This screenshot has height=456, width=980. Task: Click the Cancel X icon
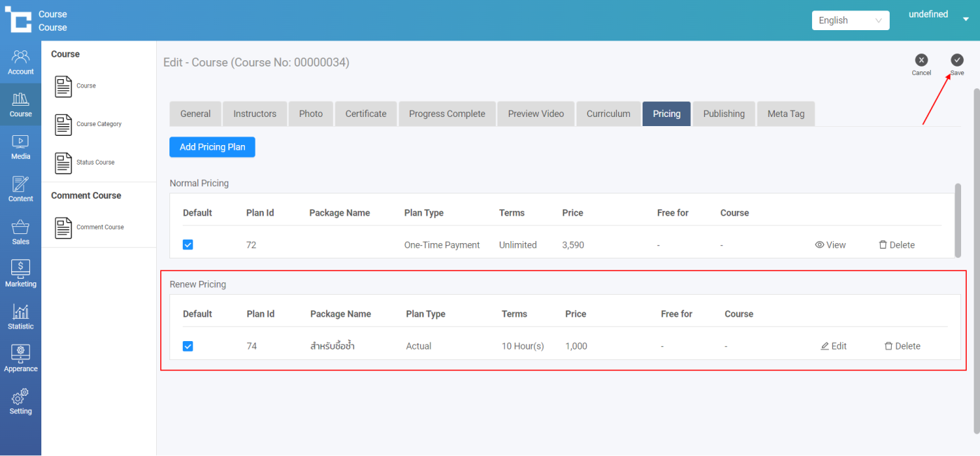click(921, 60)
